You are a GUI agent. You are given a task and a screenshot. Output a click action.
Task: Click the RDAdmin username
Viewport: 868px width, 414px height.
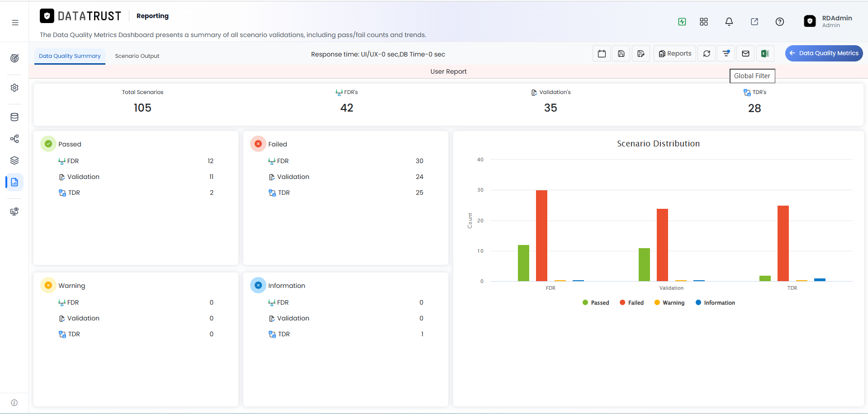tap(837, 18)
